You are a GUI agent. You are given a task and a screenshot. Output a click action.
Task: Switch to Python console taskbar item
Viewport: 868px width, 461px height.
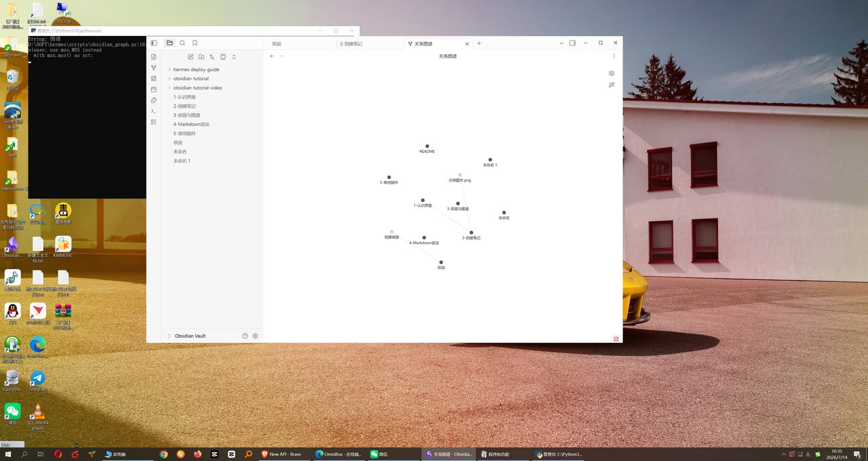tap(558, 454)
